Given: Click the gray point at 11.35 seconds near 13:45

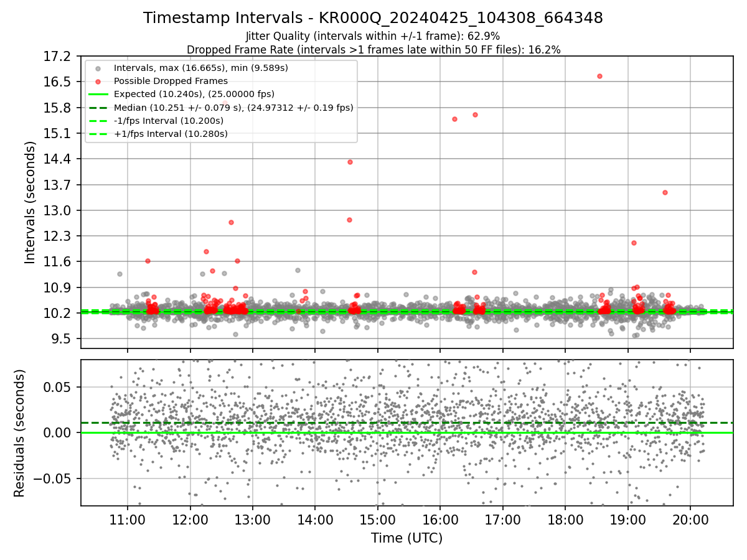Looking at the screenshot, I should (x=298, y=270).
